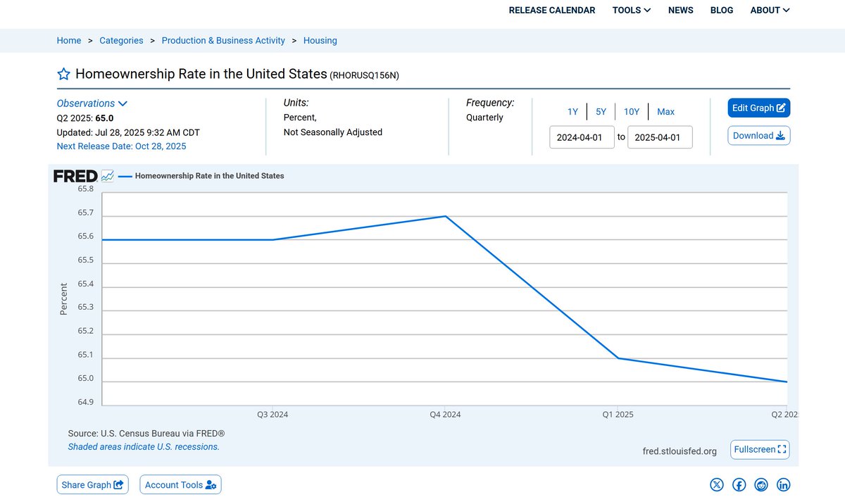
Task: Click the Q1 2025 axis label
Action: tap(618, 415)
